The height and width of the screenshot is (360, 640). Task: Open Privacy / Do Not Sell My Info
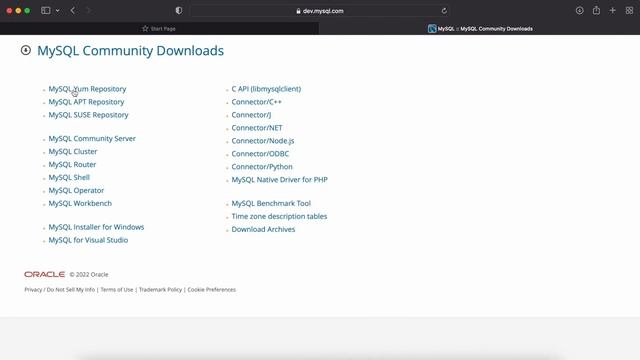(x=60, y=290)
